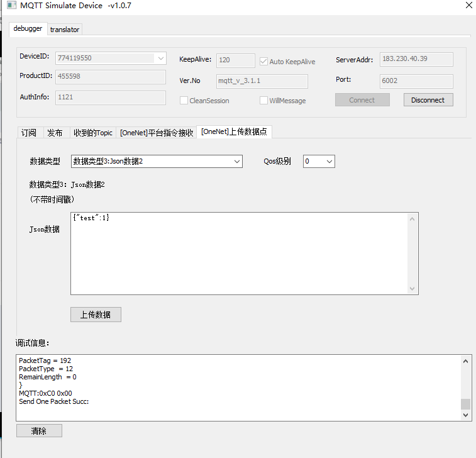The width and height of the screenshot is (476, 458).
Task: Open the 订阅 tab
Action: (29, 133)
